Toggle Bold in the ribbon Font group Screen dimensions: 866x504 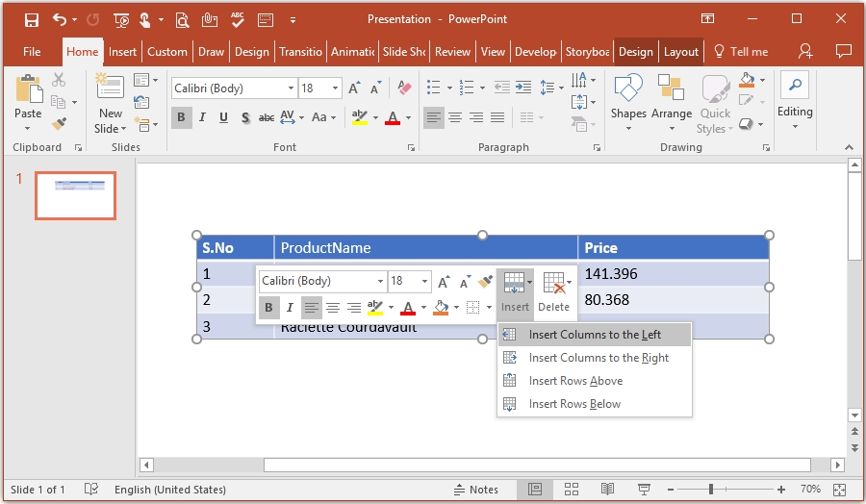click(181, 118)
